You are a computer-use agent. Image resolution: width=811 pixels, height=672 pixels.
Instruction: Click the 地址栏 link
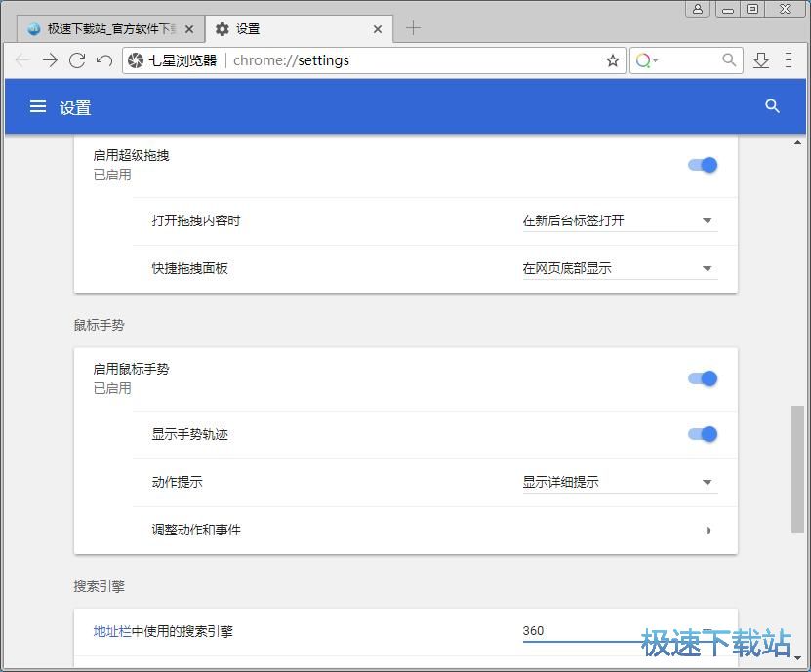[112, 631]
